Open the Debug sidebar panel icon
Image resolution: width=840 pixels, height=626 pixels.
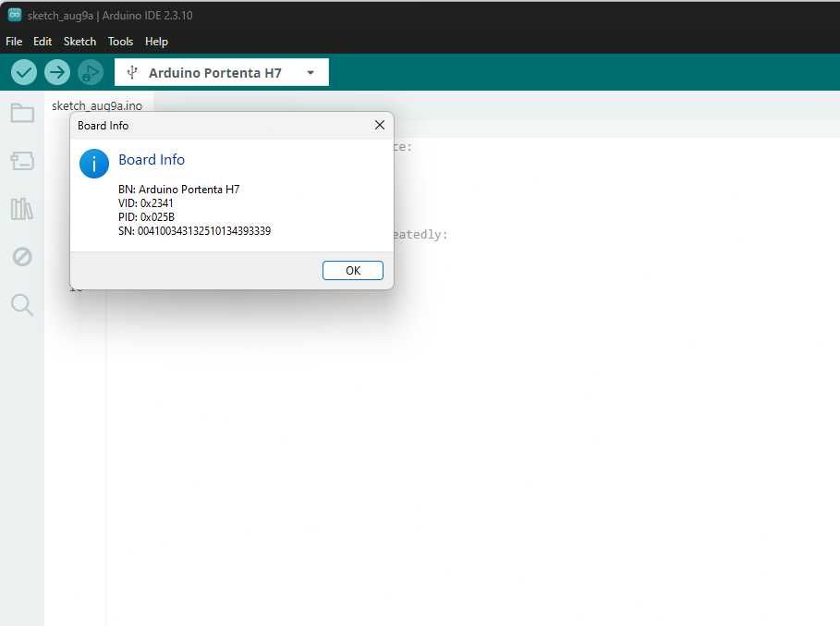coord(22,257)
